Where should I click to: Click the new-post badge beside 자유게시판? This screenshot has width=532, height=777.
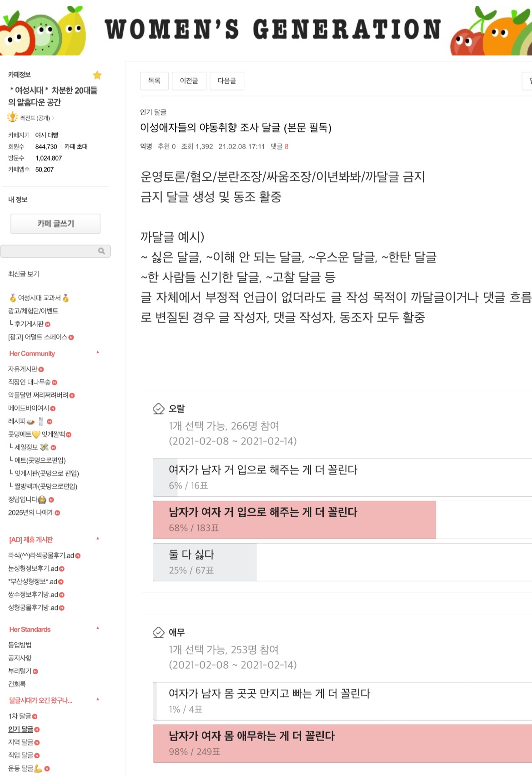tap(41, 369)
